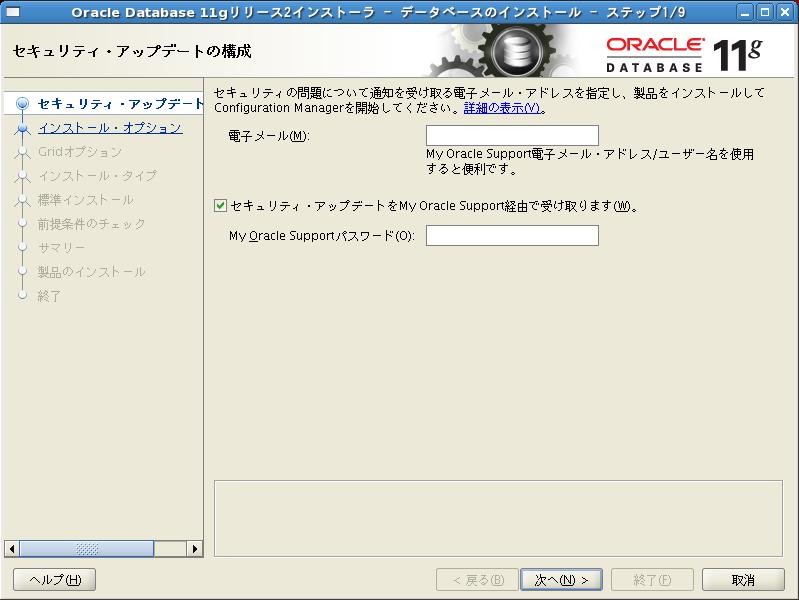Click the My Oracle Support password field
Screen dimensions: 799x600
click(x=512, y=236)
